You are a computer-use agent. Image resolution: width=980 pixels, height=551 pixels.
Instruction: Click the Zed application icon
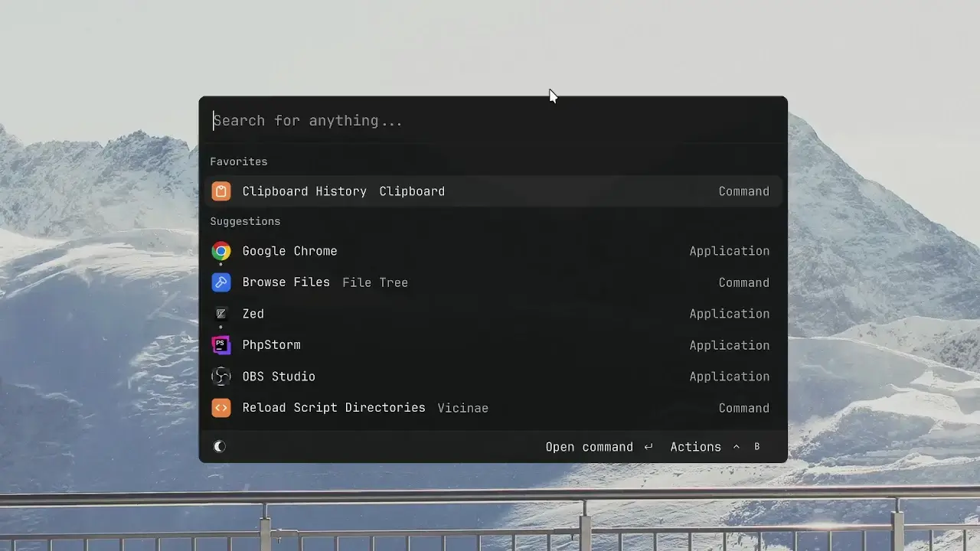pyautogui.click(x=220, y=314)
